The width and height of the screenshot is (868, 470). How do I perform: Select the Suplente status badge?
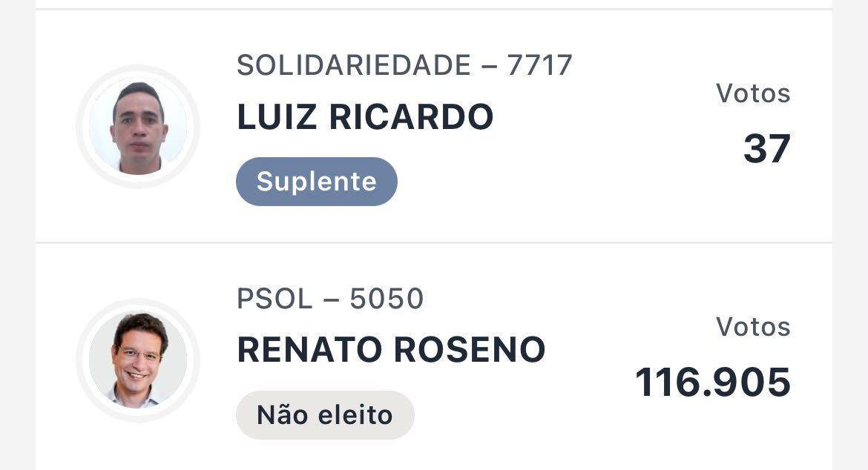pyautogui.click(x=317, y=182)
